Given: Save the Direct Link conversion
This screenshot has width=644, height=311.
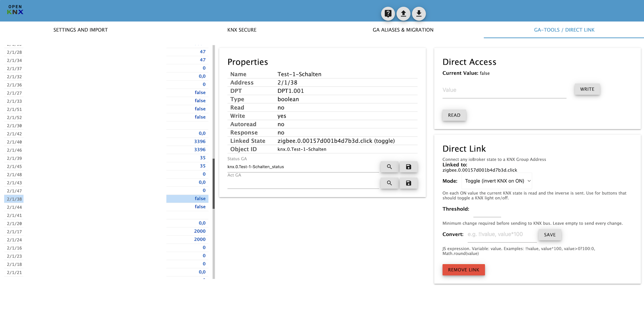Looking at the screenshot, I should coord(550,235).
